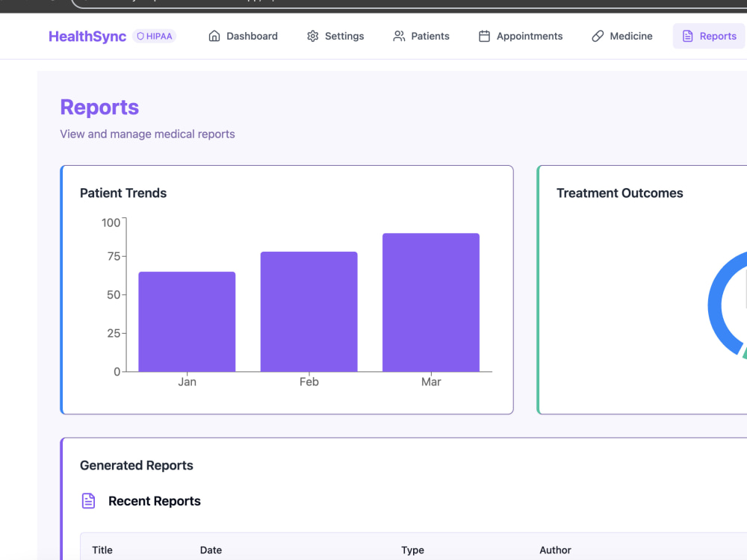Click the Treatment Outcomes card title
Image resolution: width=747 pixels, height=560 pixels.
click(x=620, y=193)
